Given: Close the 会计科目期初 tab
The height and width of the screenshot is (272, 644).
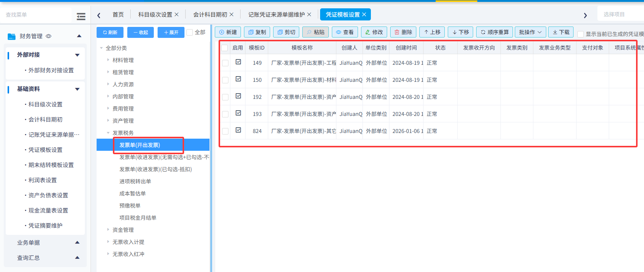Looking at the screenshot, I should click(231, 14).
